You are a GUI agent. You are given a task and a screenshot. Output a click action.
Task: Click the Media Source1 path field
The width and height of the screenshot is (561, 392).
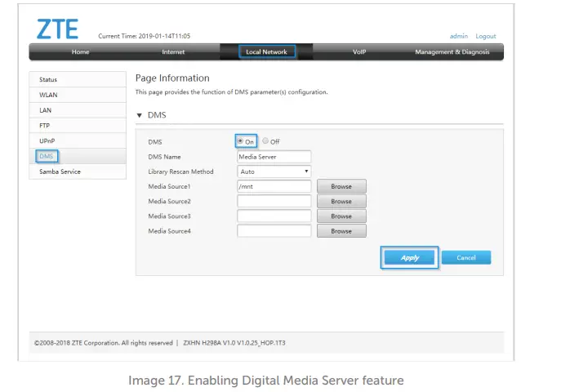point(274,186)
